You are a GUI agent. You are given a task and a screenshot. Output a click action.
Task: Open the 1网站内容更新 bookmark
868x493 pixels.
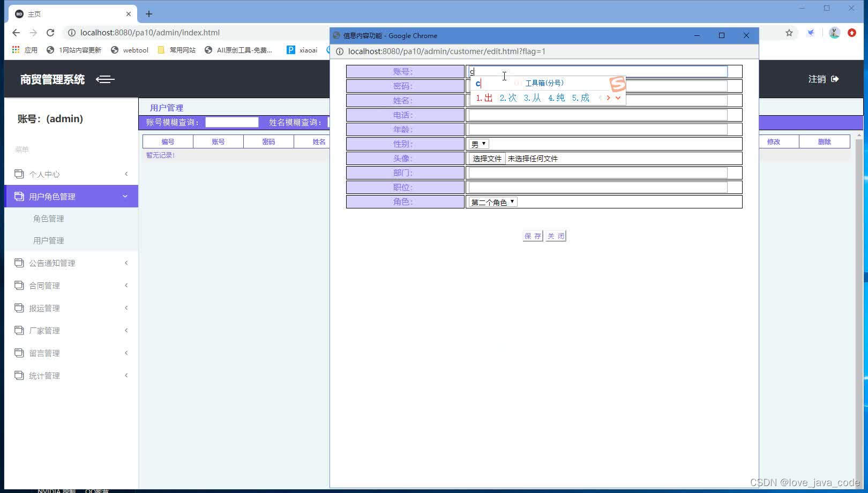74,50
